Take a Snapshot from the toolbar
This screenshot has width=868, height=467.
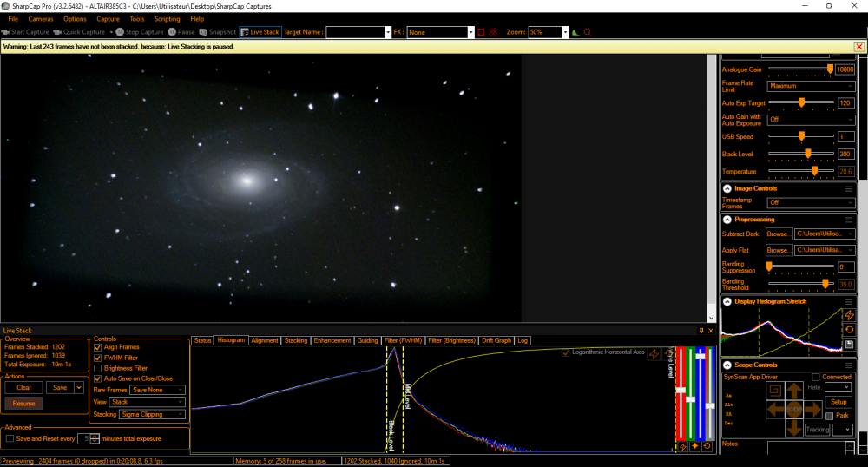(218, 32)
